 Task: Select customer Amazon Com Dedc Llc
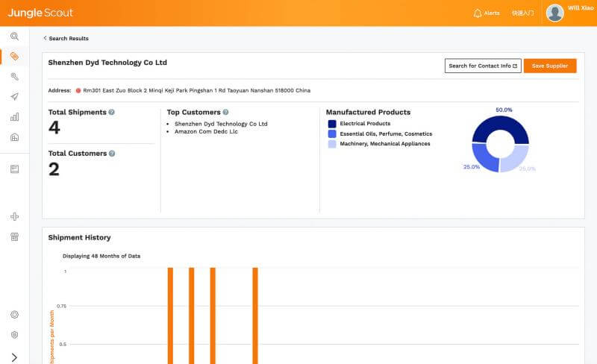206,131
